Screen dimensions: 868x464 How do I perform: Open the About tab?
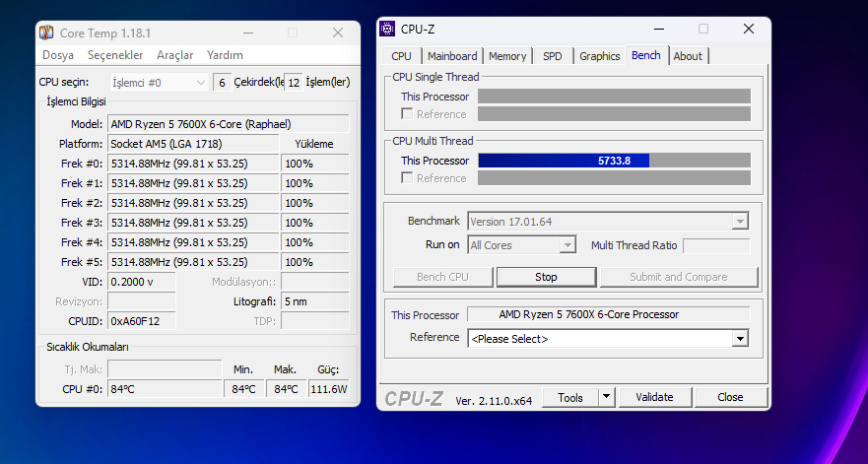pyautogui.click(x=688, y=56)
